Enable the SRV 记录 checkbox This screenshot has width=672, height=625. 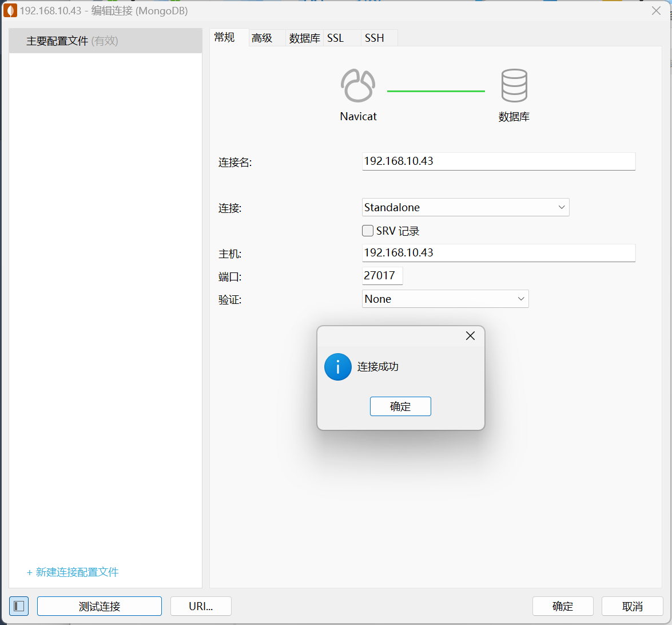coord(368,231)
